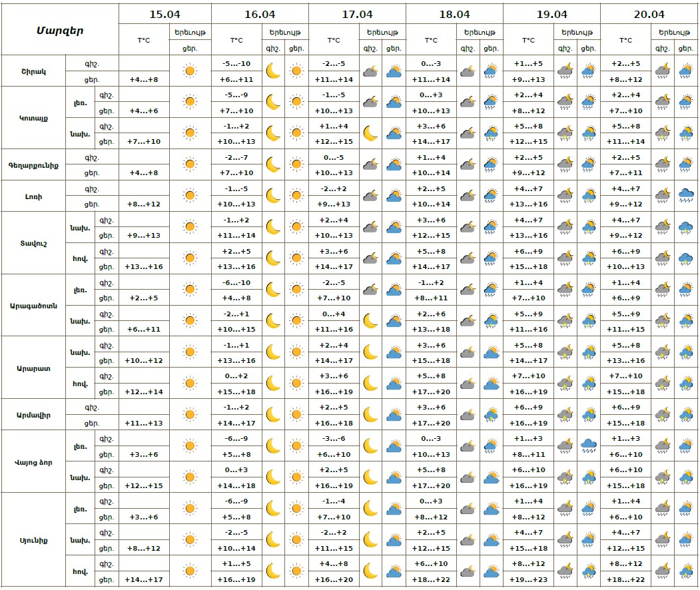This screenshot has width=700, height=590.
Task: Click Արմավիր's night moon icon on 17.04
Action: 371,415
